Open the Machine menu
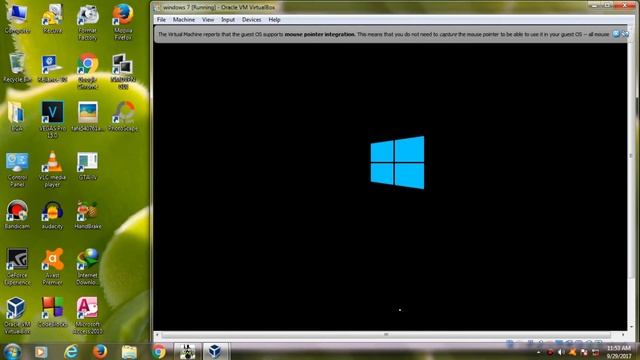This screenshot has width=640, height=360. 184,20
